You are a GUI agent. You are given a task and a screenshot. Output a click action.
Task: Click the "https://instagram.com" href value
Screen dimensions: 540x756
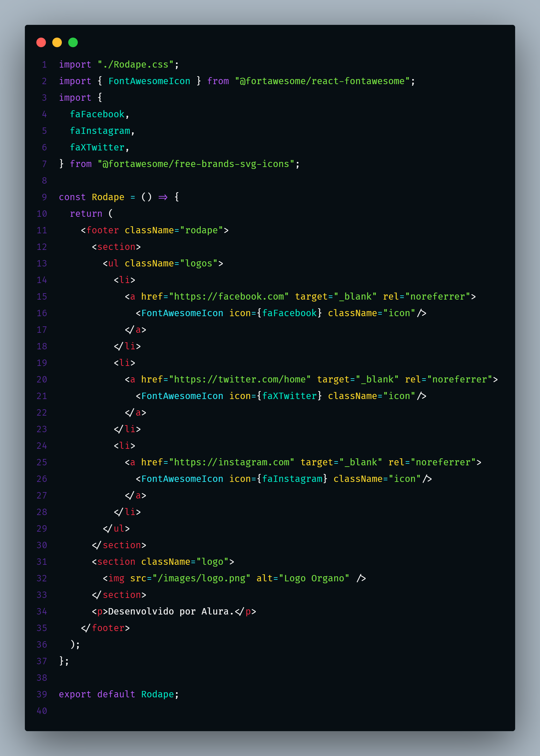[231, 462]
